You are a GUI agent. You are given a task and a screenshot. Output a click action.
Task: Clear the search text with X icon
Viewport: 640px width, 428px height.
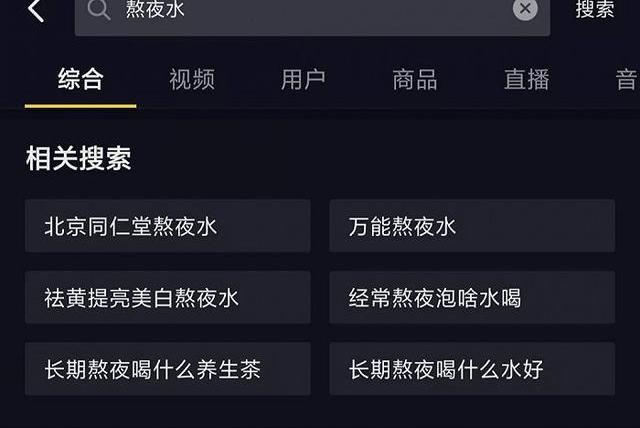click(x=525, y=10)
